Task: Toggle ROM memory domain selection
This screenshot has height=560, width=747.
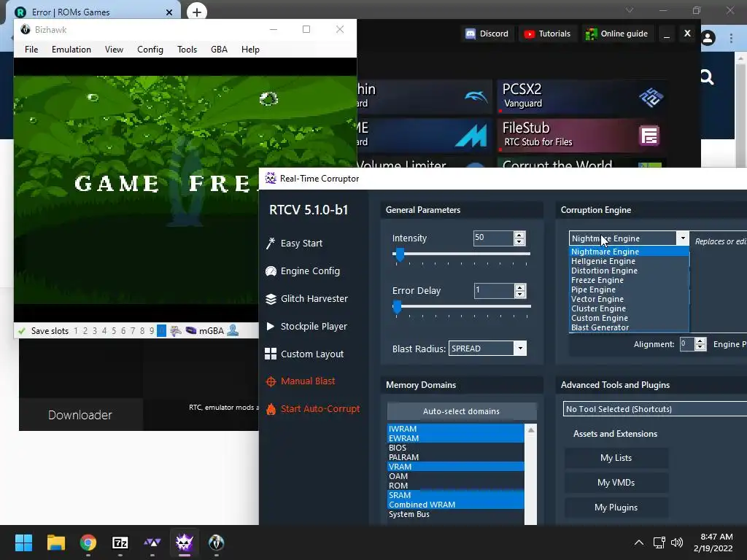Action: click(456, 486)
